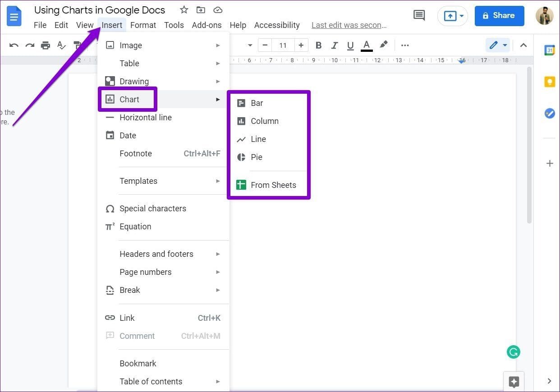Open Special characters dialog
Viewport: 560px width, 392px height.
click(163, 208)
